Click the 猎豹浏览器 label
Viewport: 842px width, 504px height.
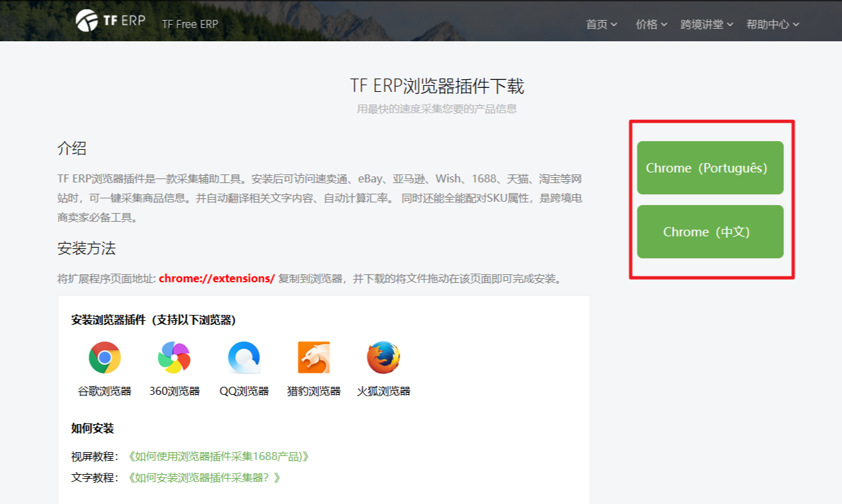point(314,391)
